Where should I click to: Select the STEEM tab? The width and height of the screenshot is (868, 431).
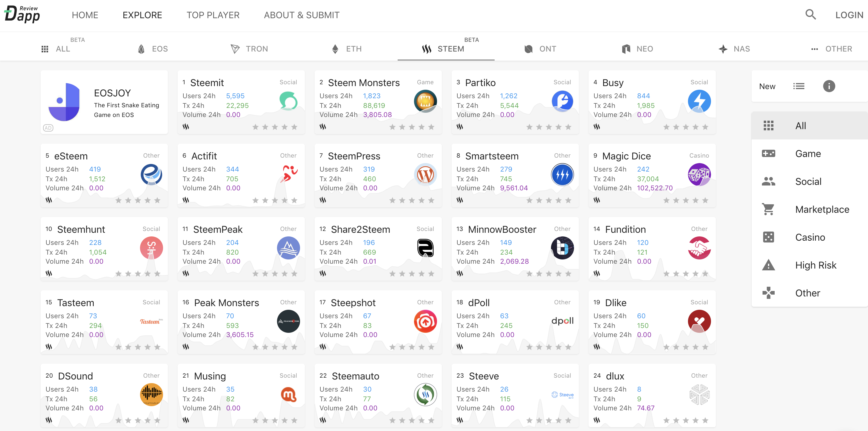[x=446, y=49]
